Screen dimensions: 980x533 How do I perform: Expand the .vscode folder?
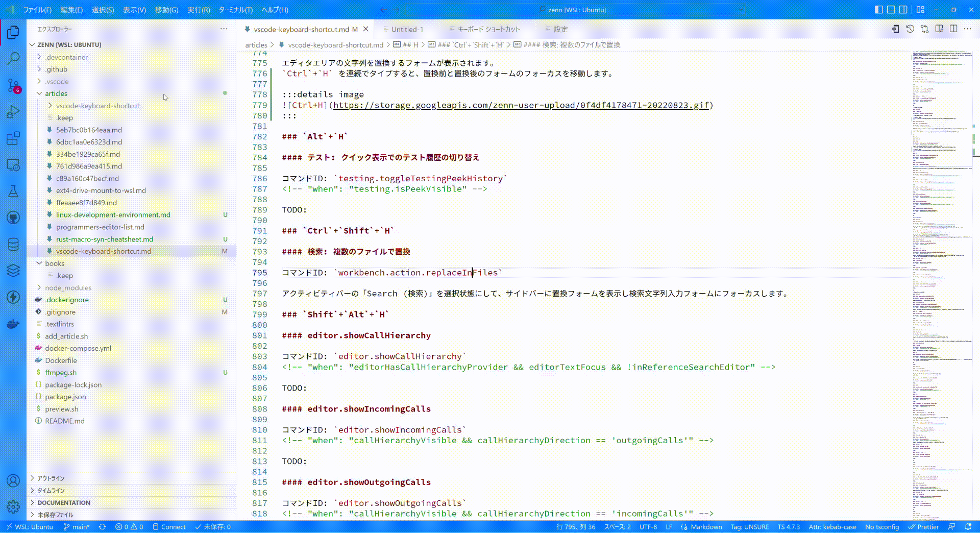131,82
